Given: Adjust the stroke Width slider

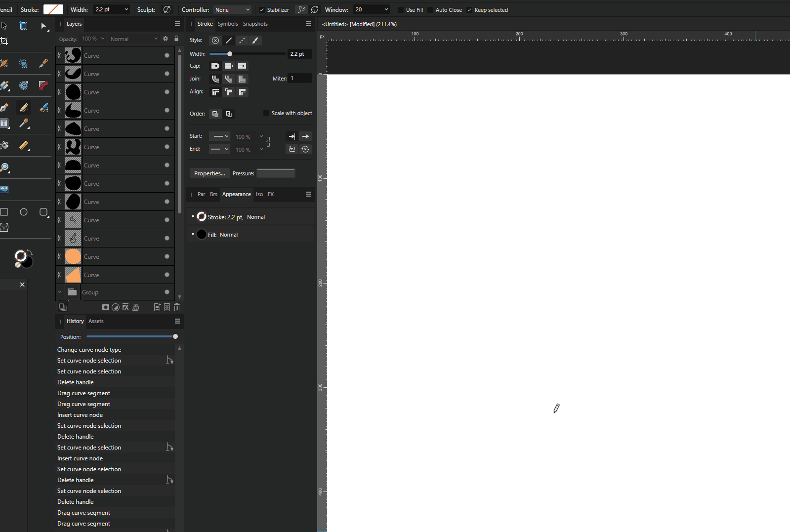Looking at the screenshot, I should point(248,54).
